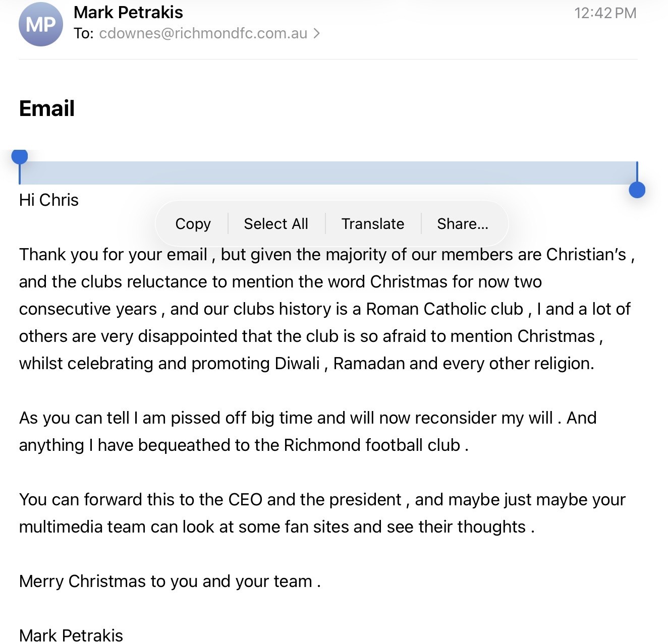The height and width of the screenshot is (644, 668).
Task: Tap the end selection handle
Action: pos(637,190)
